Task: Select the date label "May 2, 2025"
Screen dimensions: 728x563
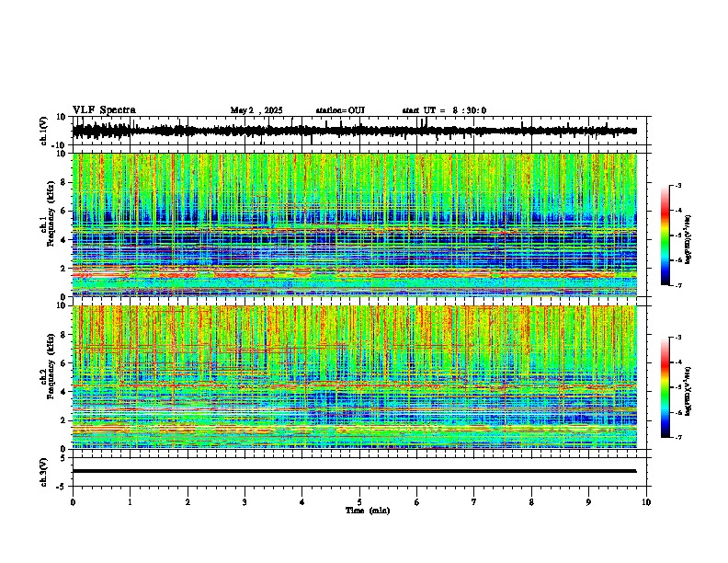Action: click(256, 110)
